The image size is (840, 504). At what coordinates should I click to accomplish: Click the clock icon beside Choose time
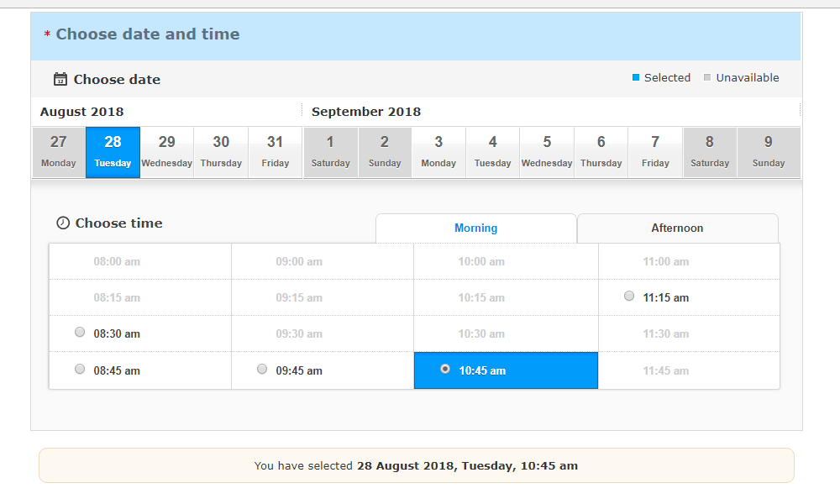click(x=62, y=223)
